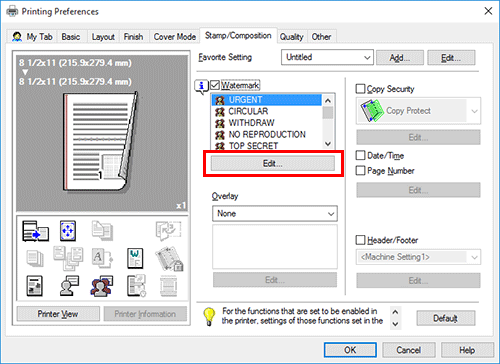Click the red group of users icon
The image size is (500, 364).
(102, 286)
